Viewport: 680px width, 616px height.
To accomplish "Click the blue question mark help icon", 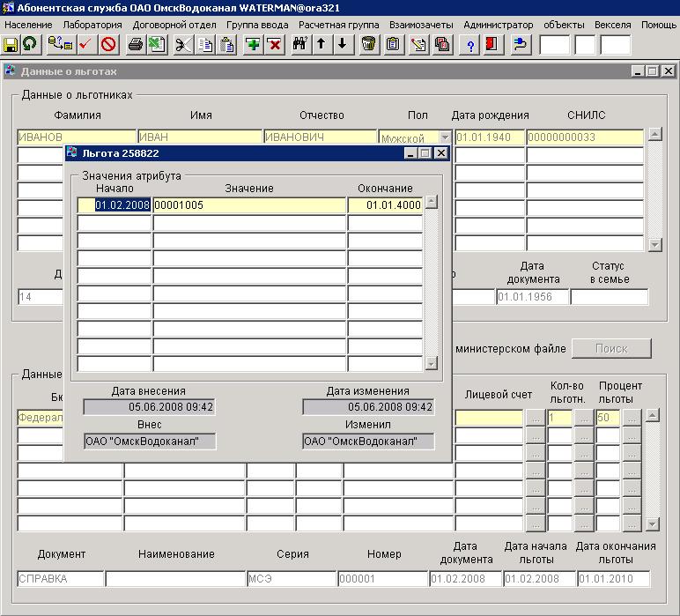I will tap(470, 44).
